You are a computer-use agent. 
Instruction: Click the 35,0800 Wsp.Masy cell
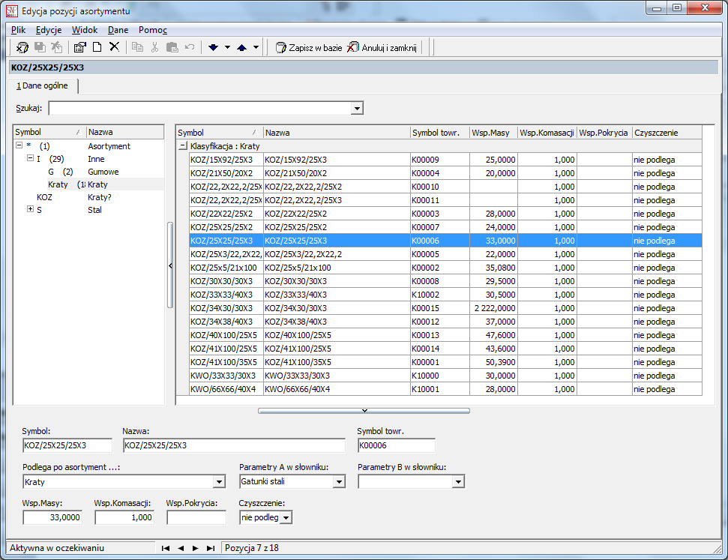coord(493,268)
